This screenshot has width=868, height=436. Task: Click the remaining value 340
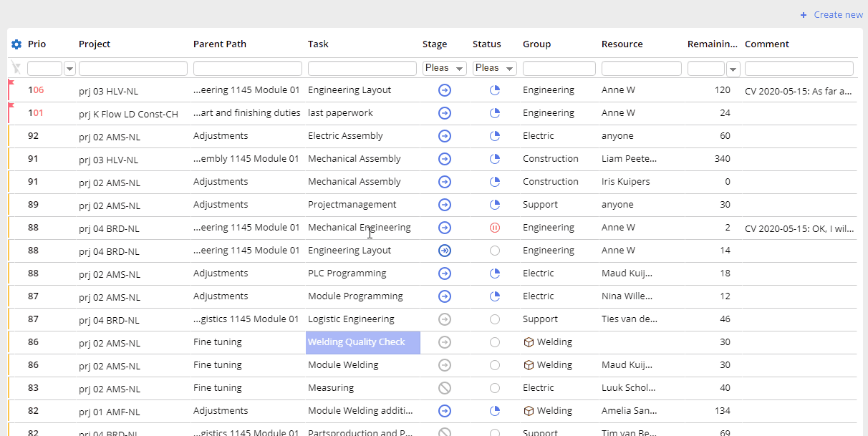tap(723, 159)
